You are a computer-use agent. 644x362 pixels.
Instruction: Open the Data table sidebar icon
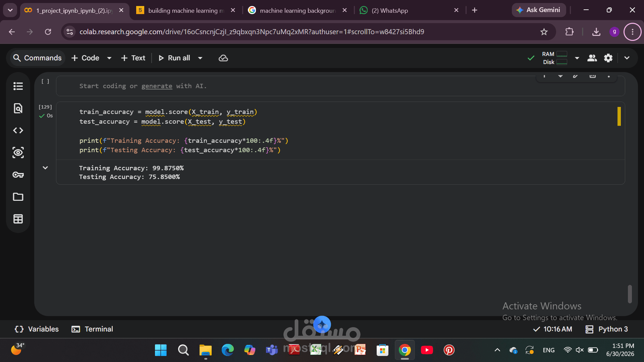(18, 219)
